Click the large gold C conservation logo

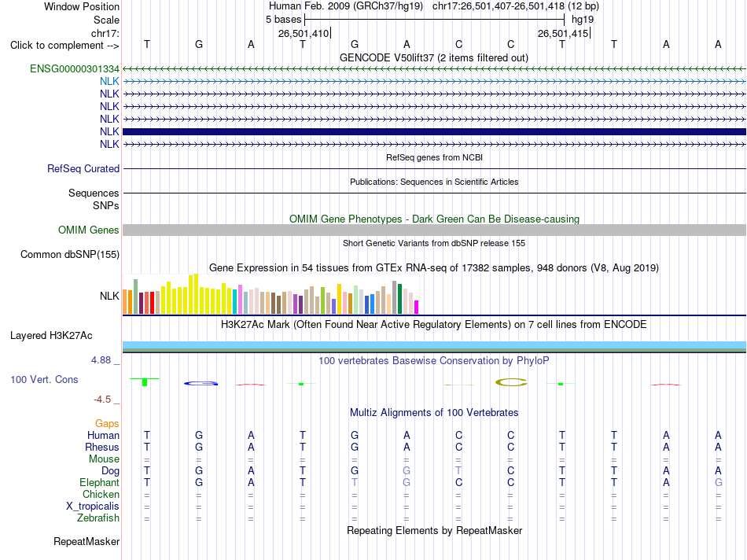coord(511,382)
